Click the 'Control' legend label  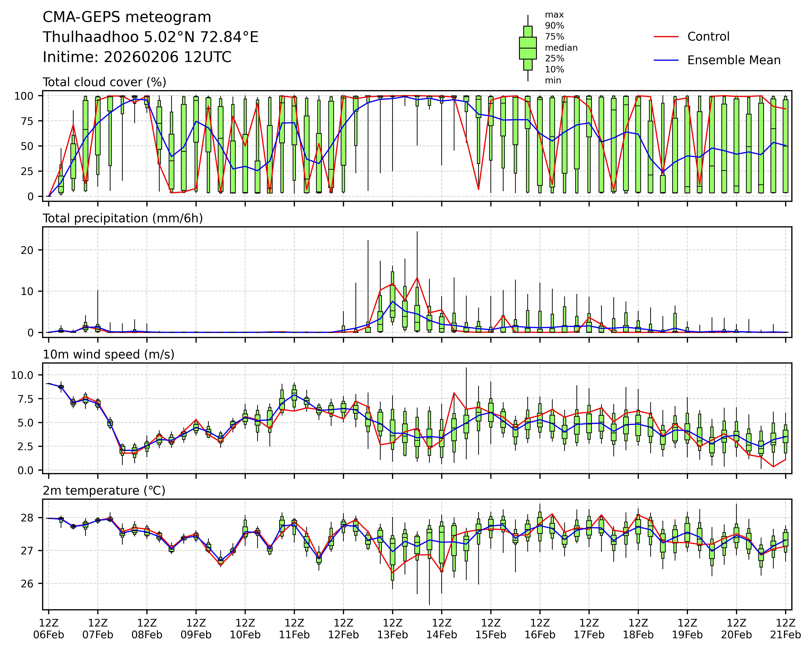[x=708, y=37]
